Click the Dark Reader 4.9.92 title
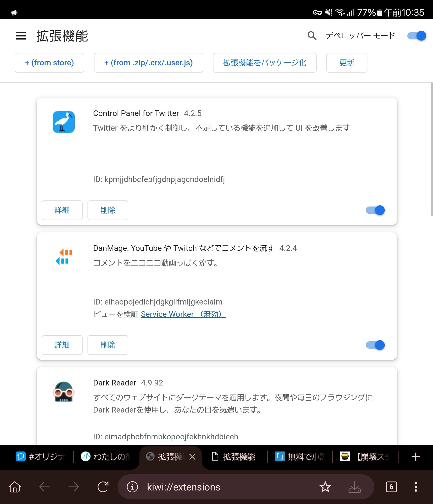Viewport: 433px width, 504px height. tap(128, 383)
